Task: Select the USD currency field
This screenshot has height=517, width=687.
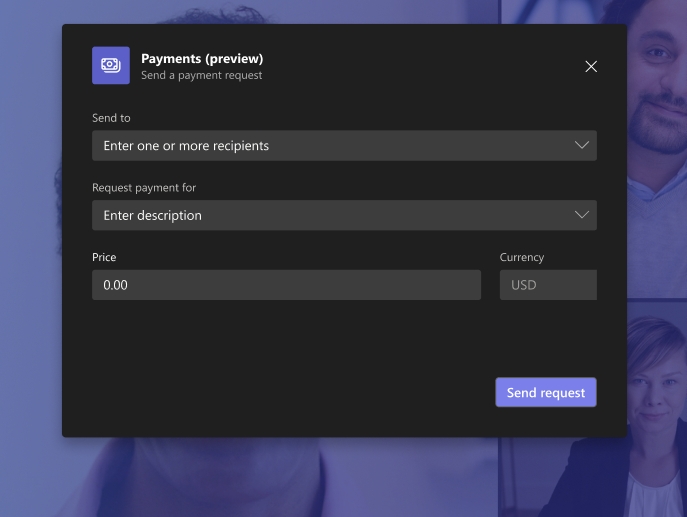Action: [x=548, y=285]
